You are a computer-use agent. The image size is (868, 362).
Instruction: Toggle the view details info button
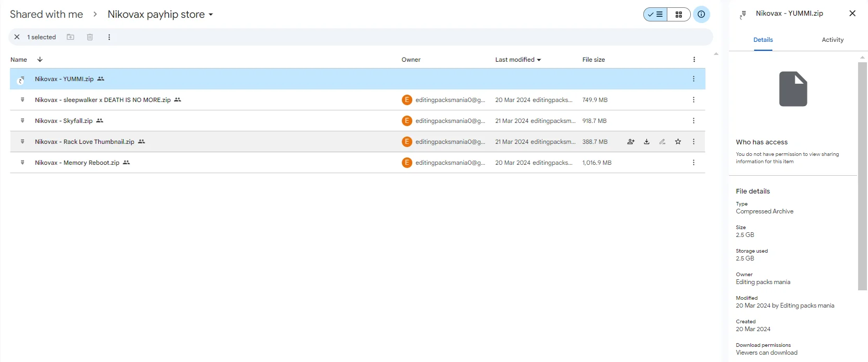click(x=701, y=15)
